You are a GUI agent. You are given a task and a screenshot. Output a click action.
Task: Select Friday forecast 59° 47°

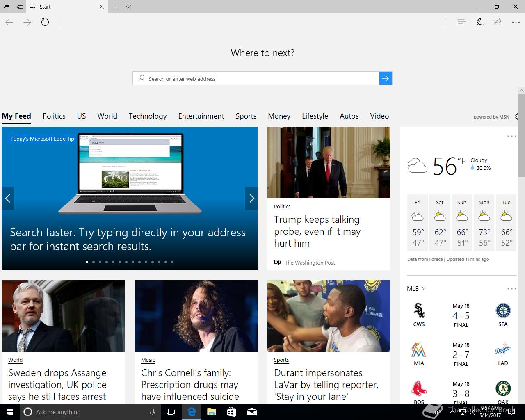pyautogui.click(x=418, y=223)
